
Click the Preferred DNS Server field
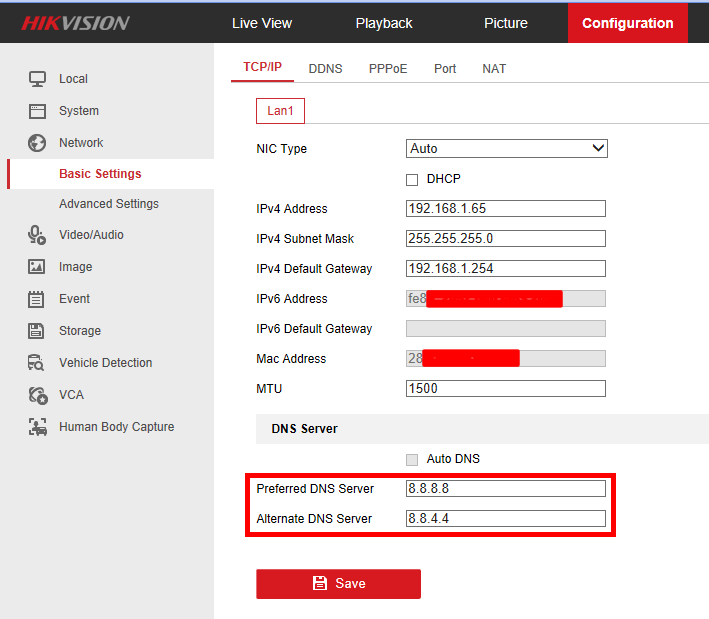506,489
